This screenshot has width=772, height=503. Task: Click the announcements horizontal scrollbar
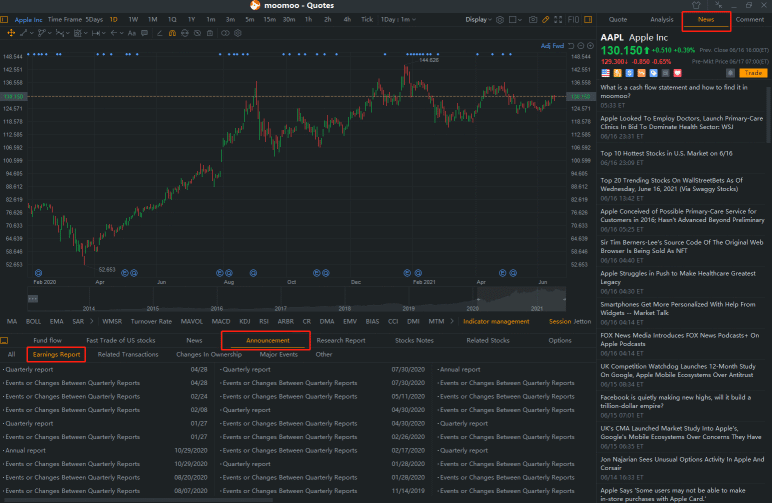tap(137, 500)
